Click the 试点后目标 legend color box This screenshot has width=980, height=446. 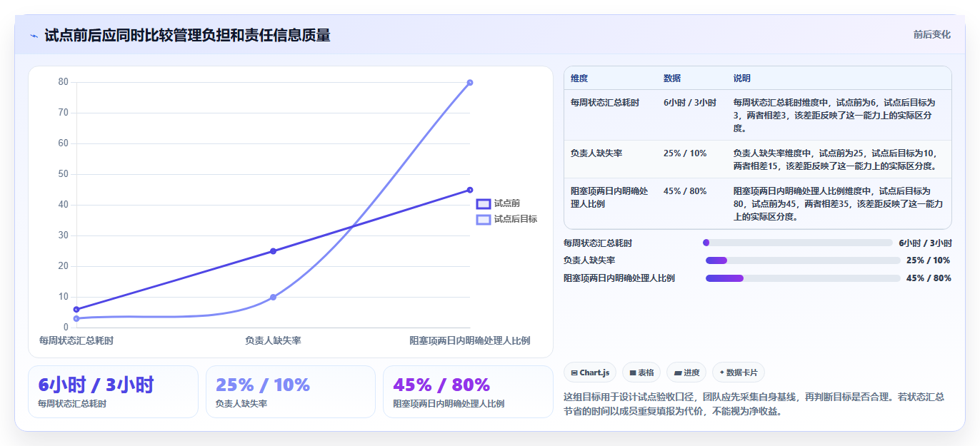coord(484,219)
